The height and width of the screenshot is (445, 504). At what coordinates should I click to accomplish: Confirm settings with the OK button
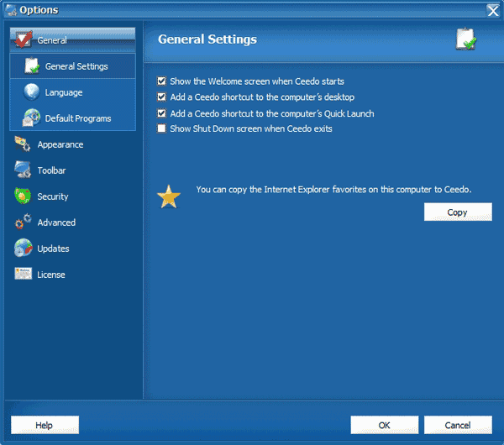tap(385, 425)
